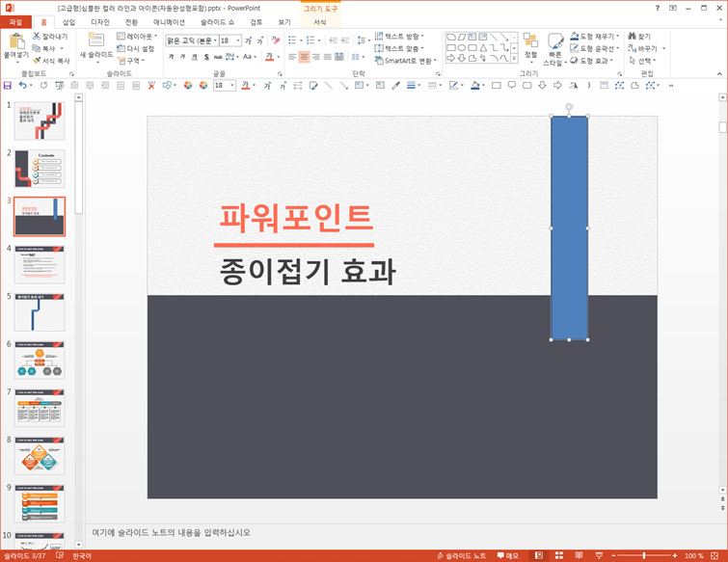728x562 pixels.
Task: Open Shape Effects (도형 효과) menu
Action: (592, 61)
